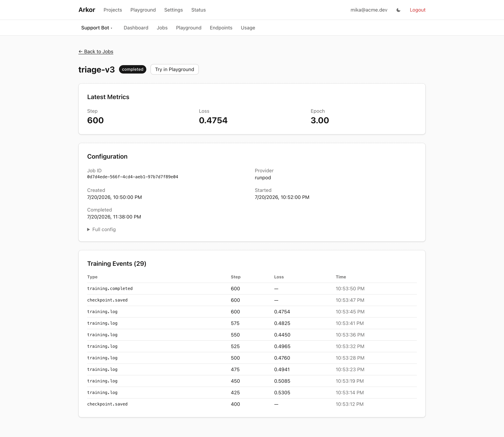Switch to the Usage tab
The width and height of the screenshot is (504, 437).
click(248, 28)
